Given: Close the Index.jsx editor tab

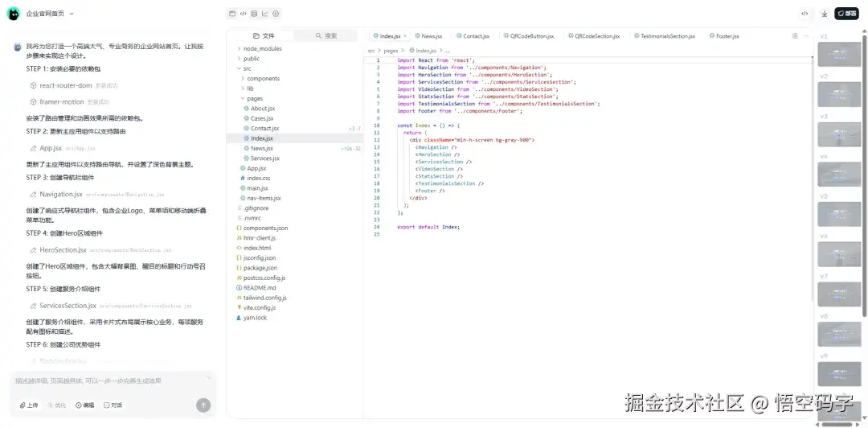Looking at the screenshot, I should [404, 36].
